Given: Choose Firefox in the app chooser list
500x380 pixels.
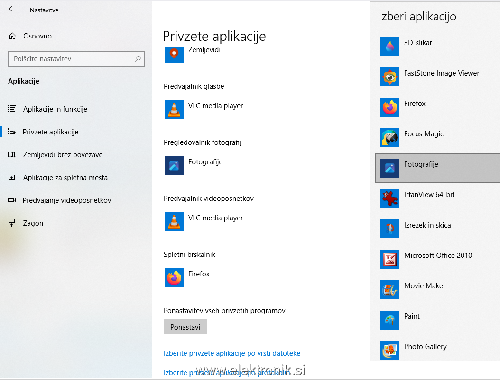Looking at the screenshot, I should click(x=437, y=107).
